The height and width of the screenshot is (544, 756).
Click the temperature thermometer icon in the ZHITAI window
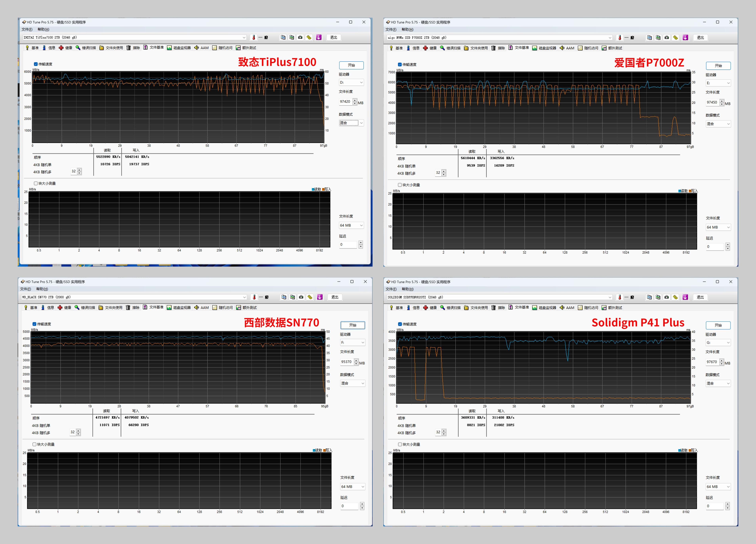[254, 37]
